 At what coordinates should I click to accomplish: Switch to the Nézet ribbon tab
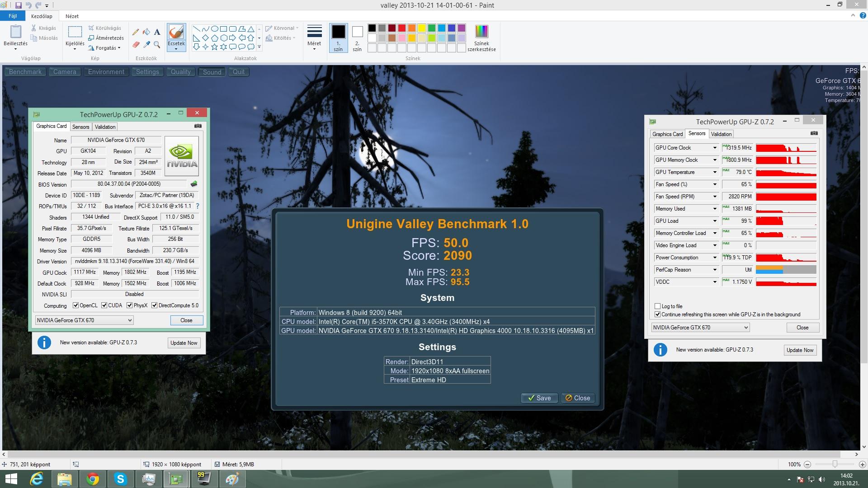pos(72,16)
